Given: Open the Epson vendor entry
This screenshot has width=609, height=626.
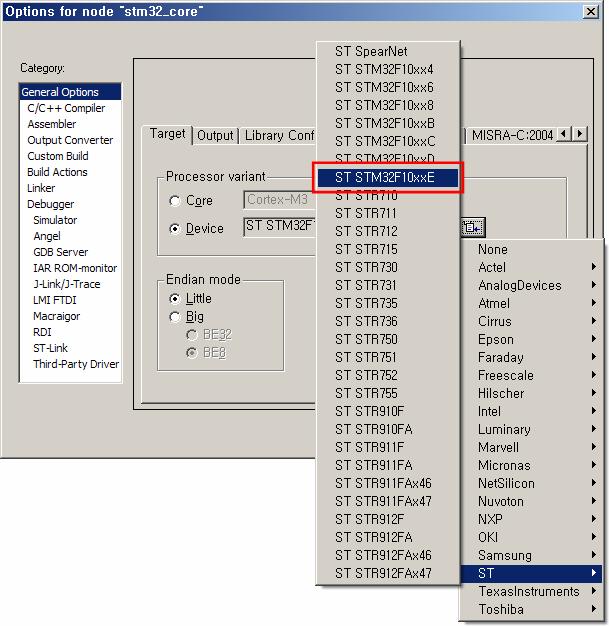Looking at the screenshot, I should 532,339.
